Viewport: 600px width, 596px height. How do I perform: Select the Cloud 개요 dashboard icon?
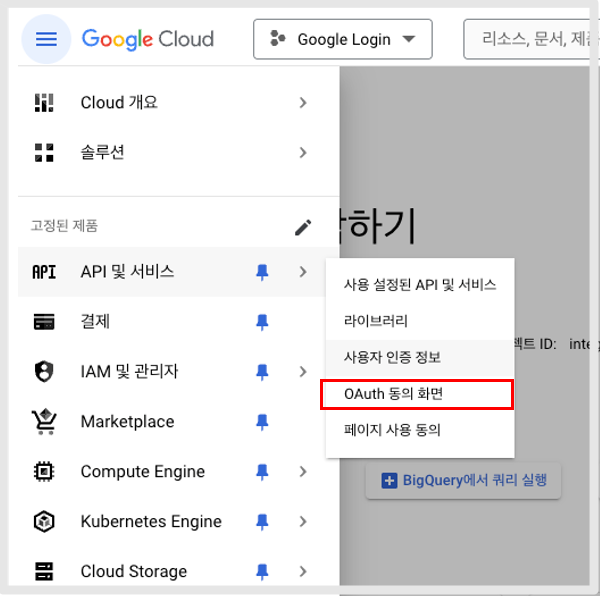pos(44,103)
